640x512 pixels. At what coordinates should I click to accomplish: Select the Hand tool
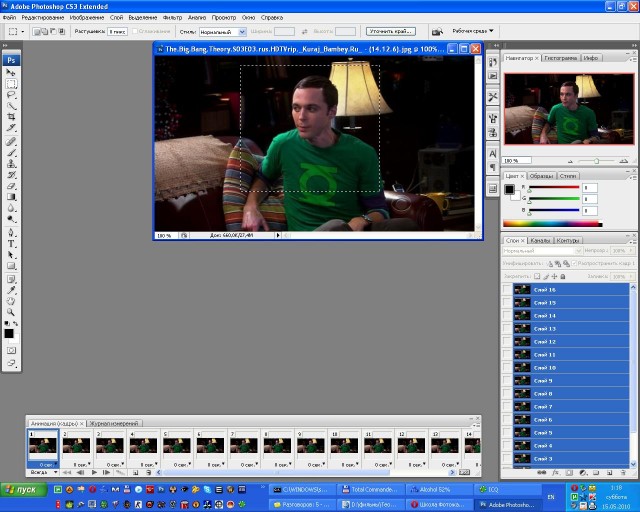pos(11,301)
